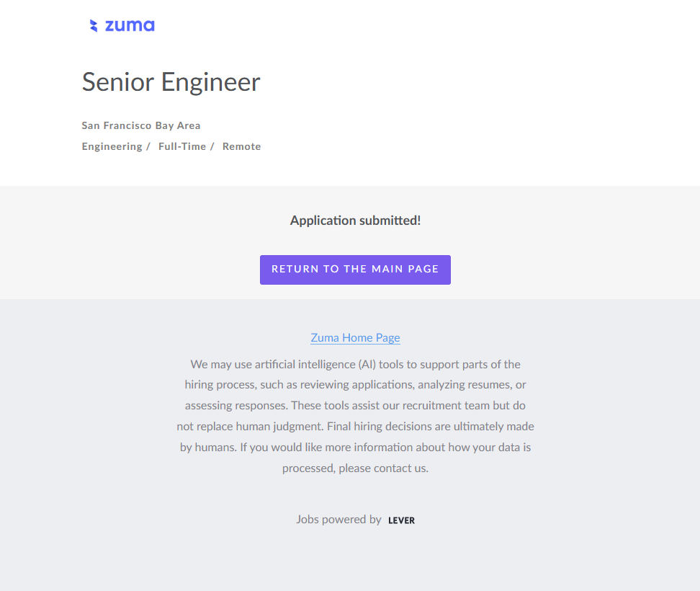The width and height of the screenshot is (700, 591).
Task: Click the Jobs powered by text
Action: pyautogui.click(x=338, y=519)
